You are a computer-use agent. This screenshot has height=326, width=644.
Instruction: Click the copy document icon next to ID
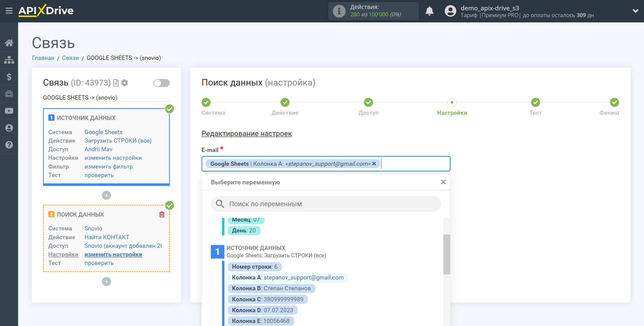[116, 83]
